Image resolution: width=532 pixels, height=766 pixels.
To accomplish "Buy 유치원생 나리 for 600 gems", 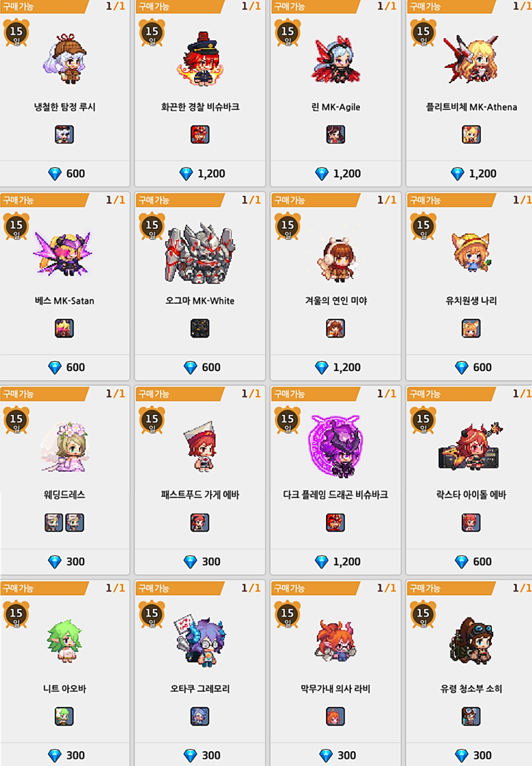I will [473, 368].
